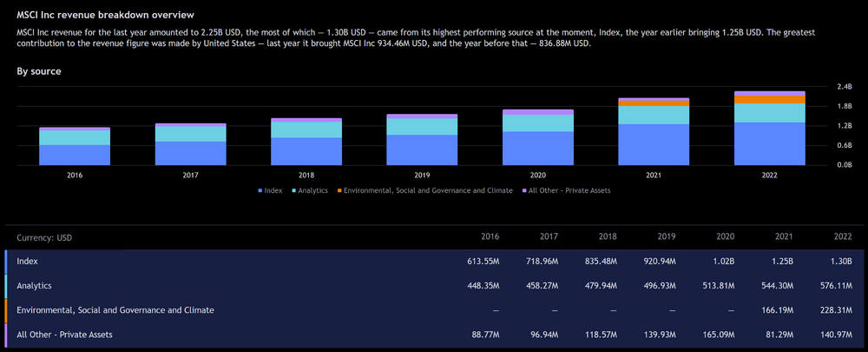
Task: Toggle Analytics series in chart legend
Action: (310, 190)
